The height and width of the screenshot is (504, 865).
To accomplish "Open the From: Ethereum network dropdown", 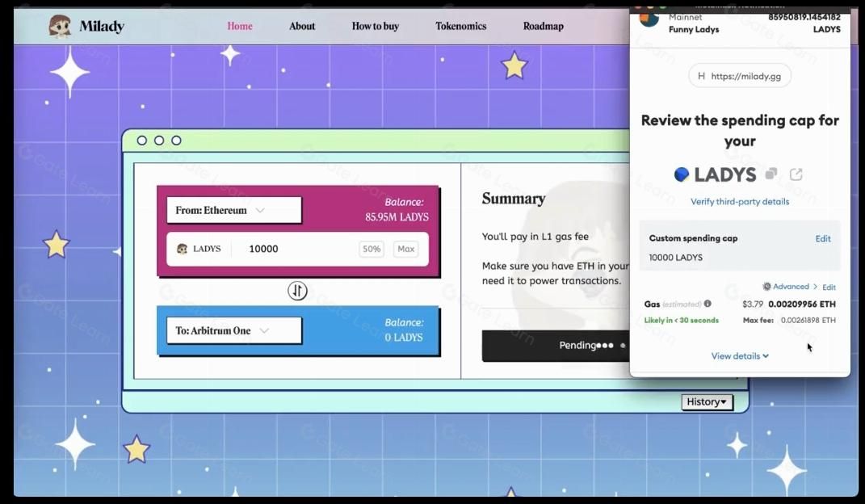I will click(x=234, y=210).
